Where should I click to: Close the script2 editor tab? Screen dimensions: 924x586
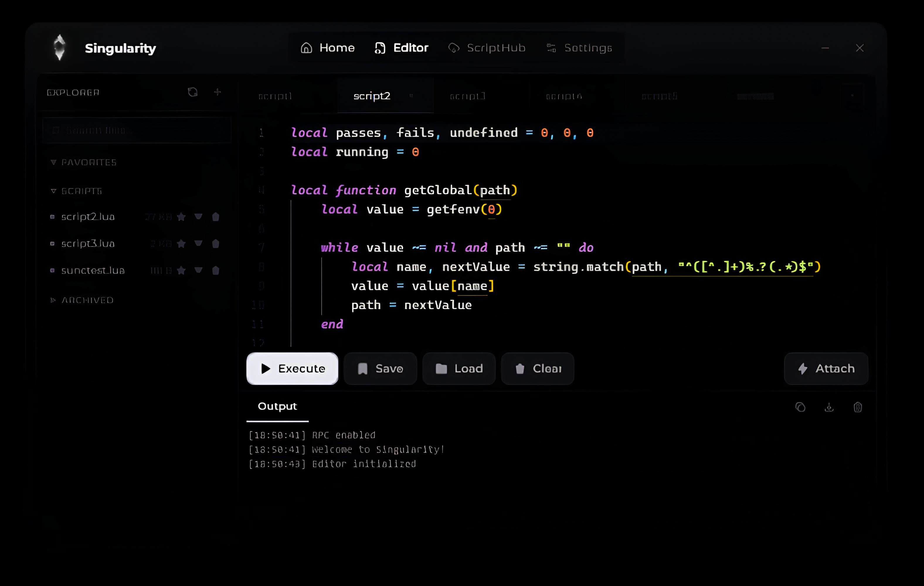pyautogui.click(x=411, y=96)
